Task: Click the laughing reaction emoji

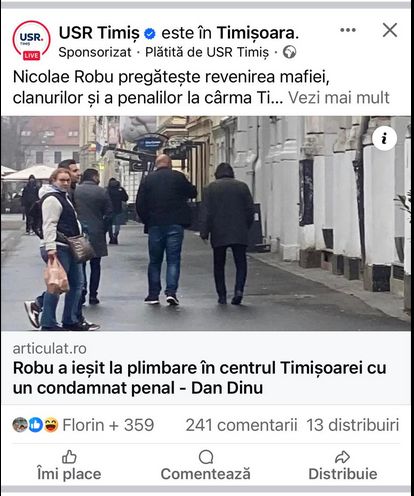Action: [51, 425]
